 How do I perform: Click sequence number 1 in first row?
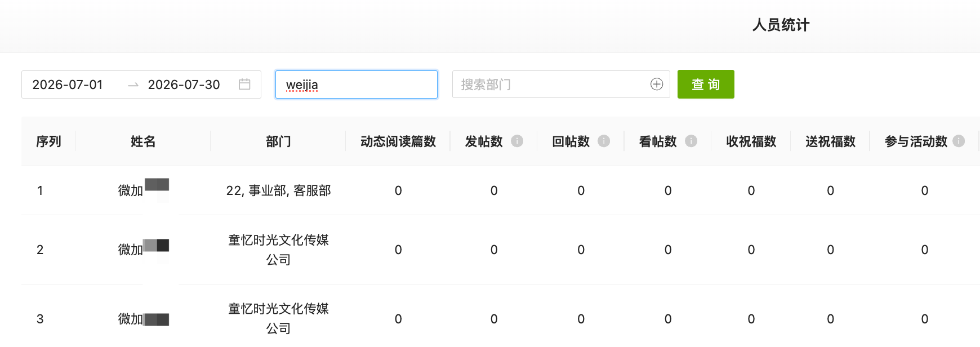40,190
